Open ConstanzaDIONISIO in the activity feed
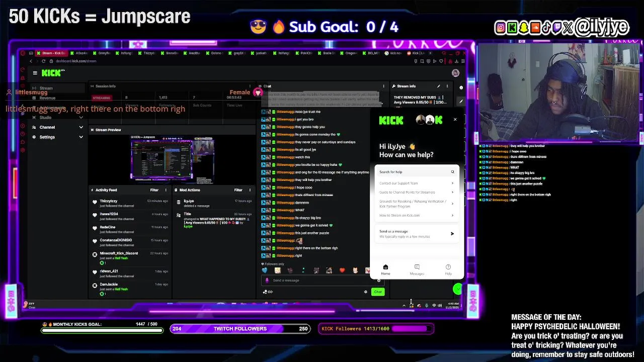644x362 pixels. (116, 240)
